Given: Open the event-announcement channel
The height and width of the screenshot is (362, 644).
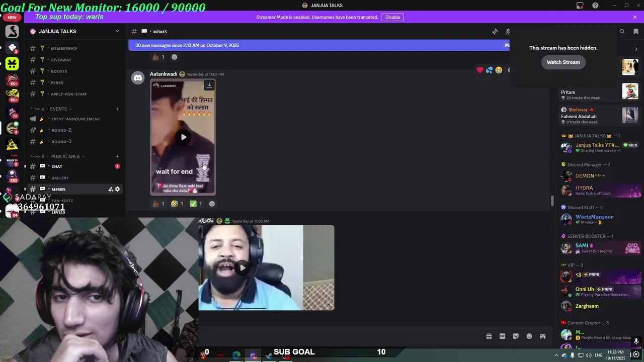Looking at the screenshot, I should pyautogui.click(x=74, y=119).
